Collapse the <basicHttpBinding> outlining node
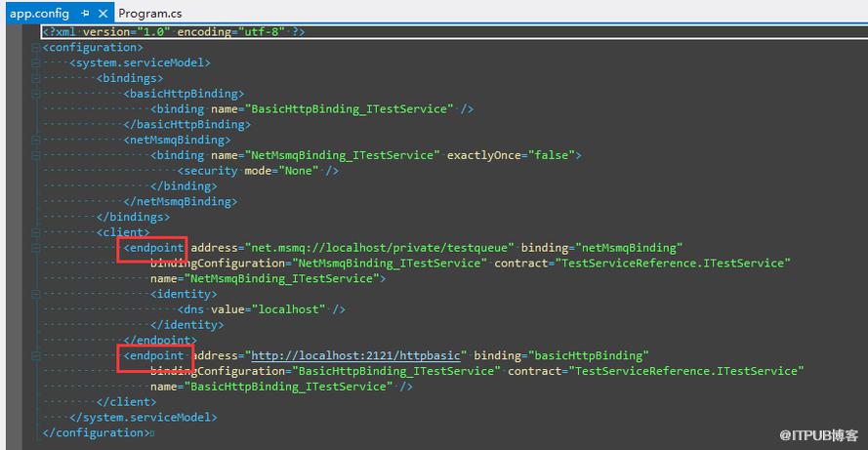Screen dimensions: 868x450 click(36, 94)
